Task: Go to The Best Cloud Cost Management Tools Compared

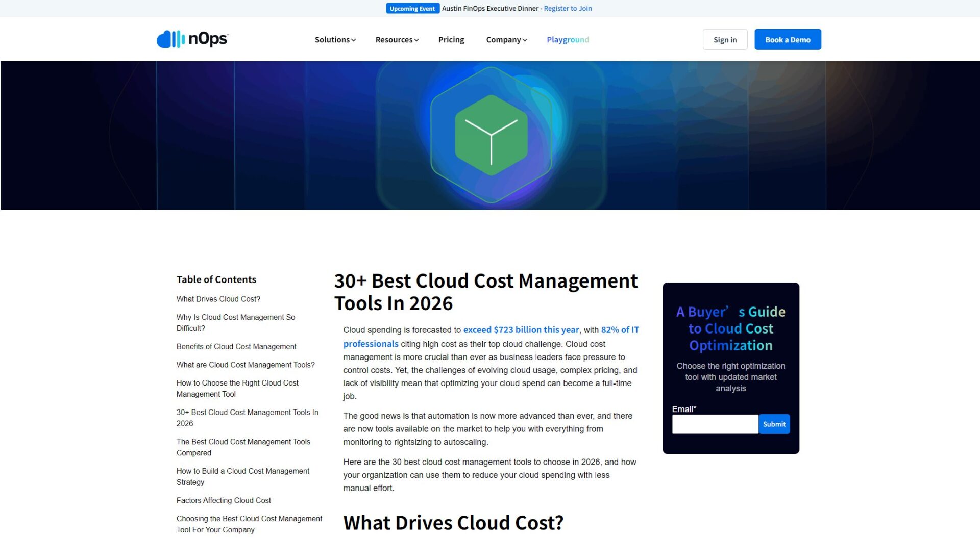Action: (x=243, y=447)
